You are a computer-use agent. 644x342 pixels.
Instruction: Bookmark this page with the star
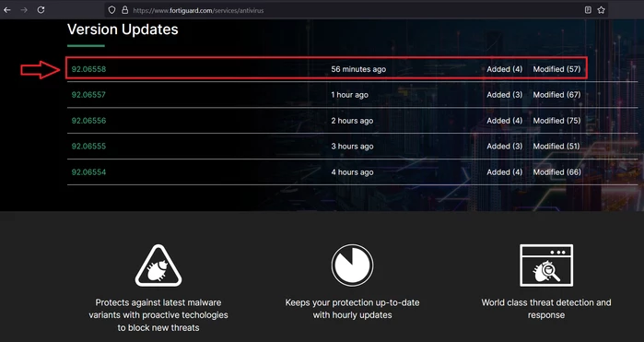click(x=601, y=10)
